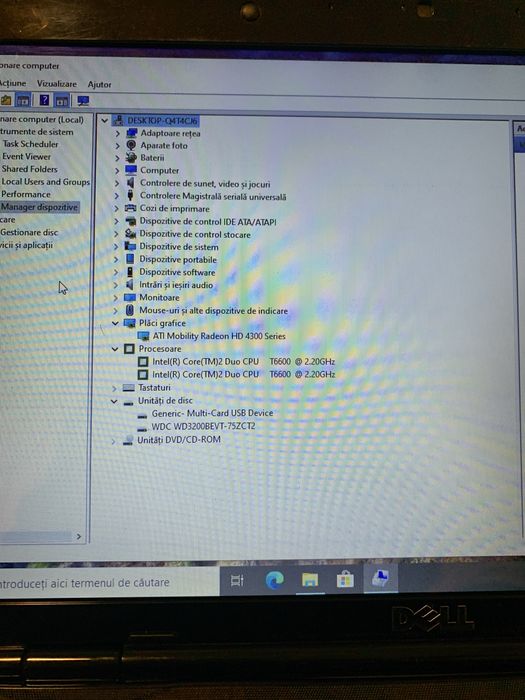Collapse the Unități de disc category
The image size is (525, 700).
114,401
